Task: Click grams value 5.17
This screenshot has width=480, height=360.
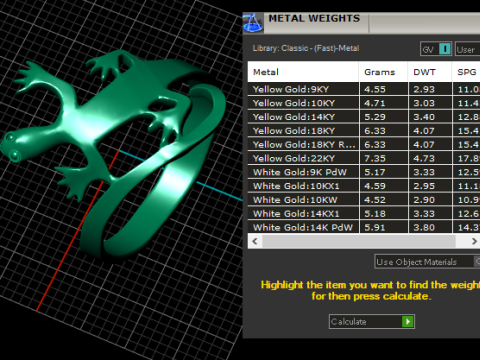Action: [x=375, y=172]
